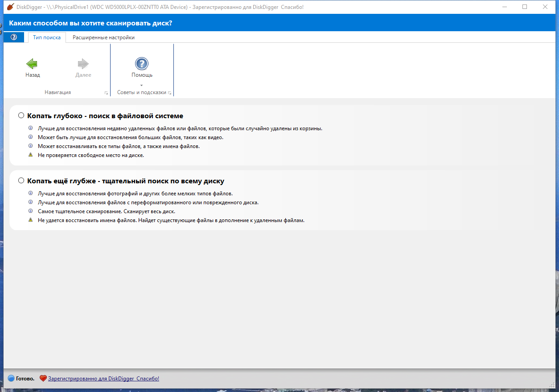Screen dimensions: 559x392
Task: Open Расширенные настройки tab
Action: point(103,37)
